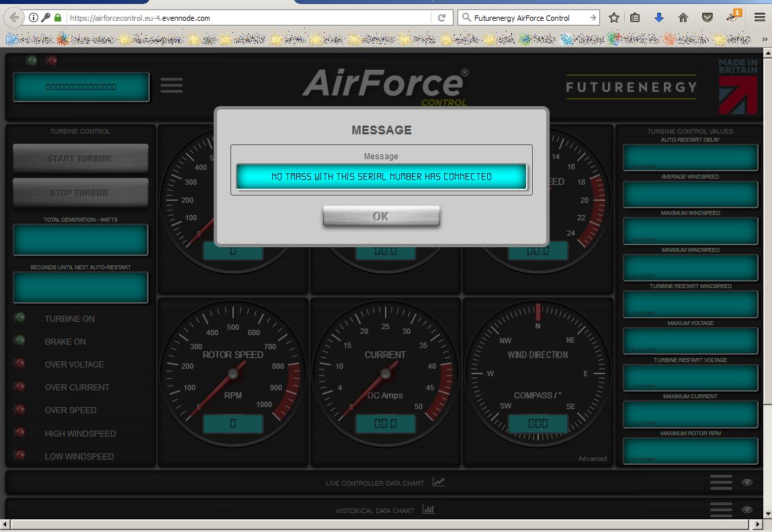This screenshot has width=772, height=532.
Task: Click the vertical scrollbar down arrow
Action: pyautogui.click(x=767, y=515)
